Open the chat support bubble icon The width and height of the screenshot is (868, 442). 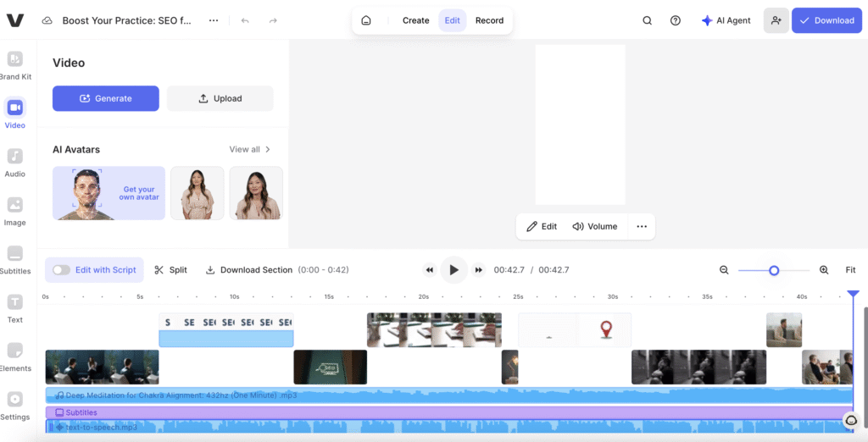click(x=850, y=421)
